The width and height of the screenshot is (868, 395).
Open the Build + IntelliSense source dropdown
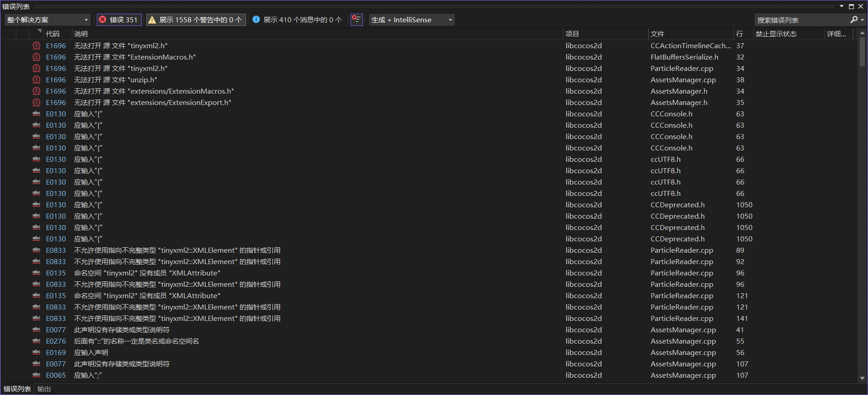[411, 20]
